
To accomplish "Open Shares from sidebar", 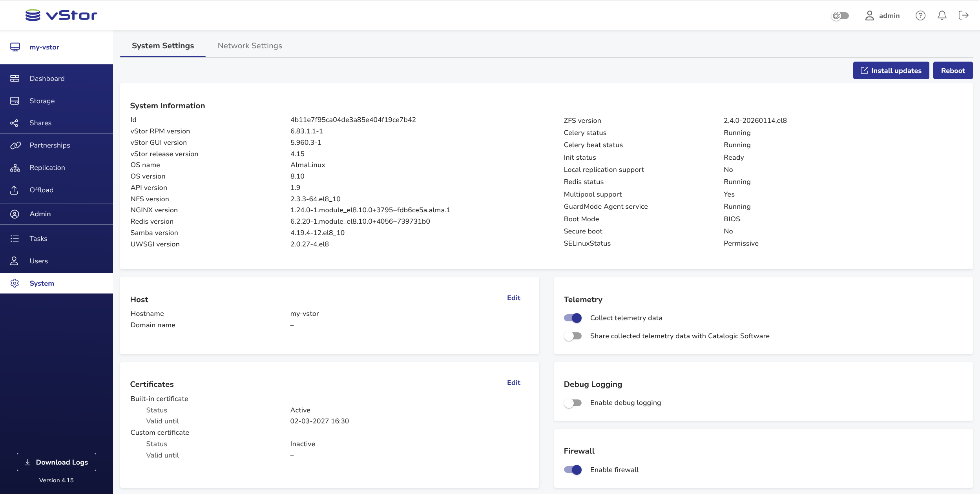I will click(x=40, y=123).
